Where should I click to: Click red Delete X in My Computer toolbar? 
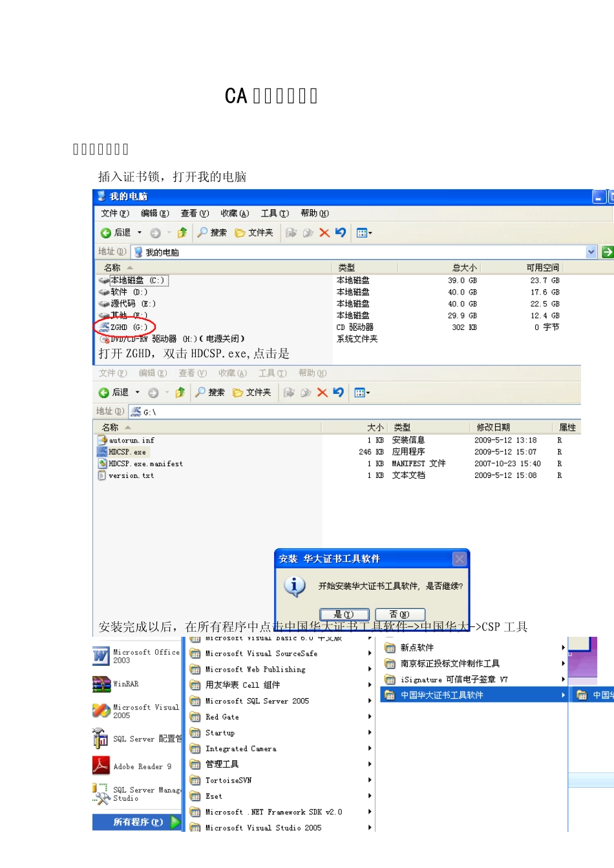324,232
